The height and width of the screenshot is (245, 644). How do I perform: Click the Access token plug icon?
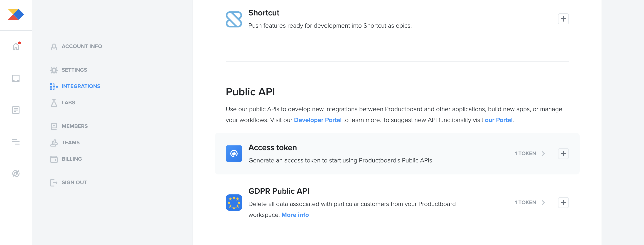click(234, 154)
